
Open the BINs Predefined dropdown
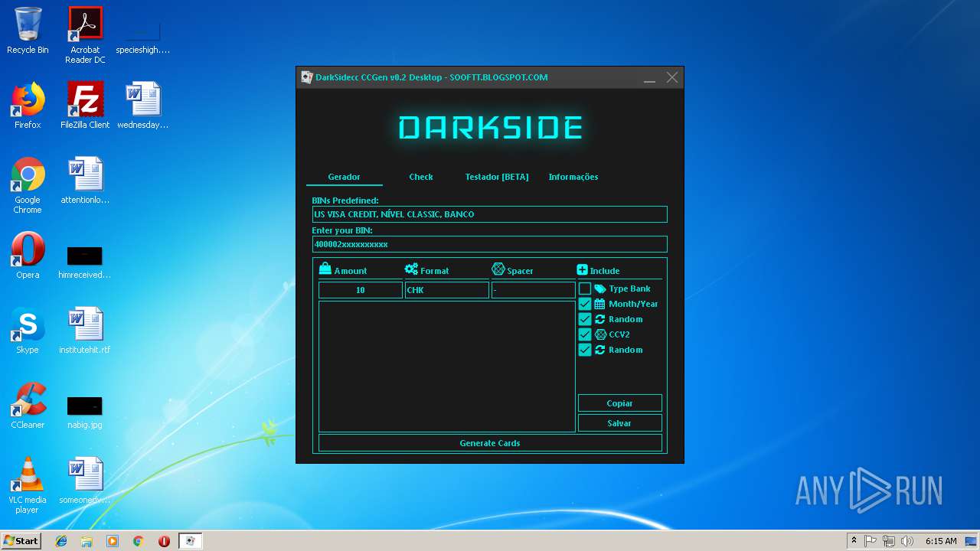point(490,214)
